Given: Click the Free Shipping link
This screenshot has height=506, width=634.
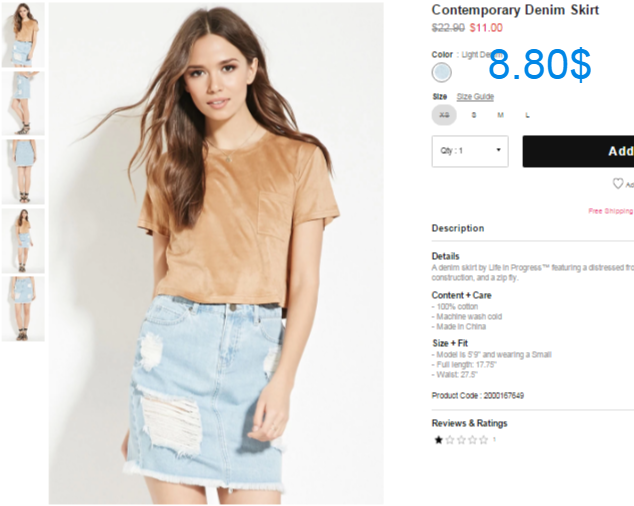Looking at the screenshot, I should pyautogui.click(x=611, y=211).
